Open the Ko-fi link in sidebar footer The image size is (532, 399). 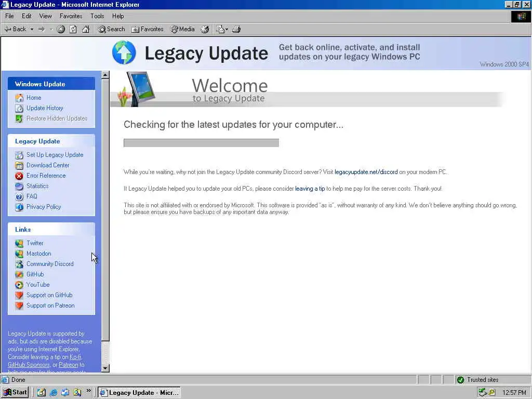tap(75, 357)
